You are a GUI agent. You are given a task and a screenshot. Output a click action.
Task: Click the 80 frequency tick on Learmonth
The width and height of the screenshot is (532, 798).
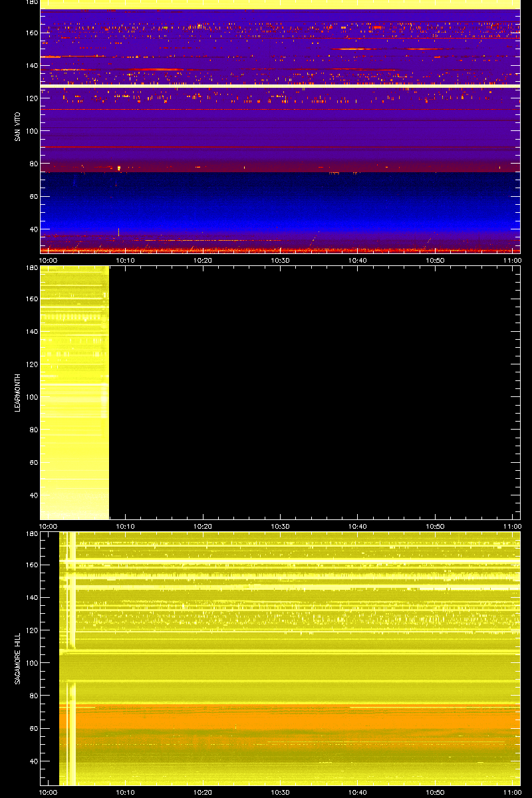point(33,430)
